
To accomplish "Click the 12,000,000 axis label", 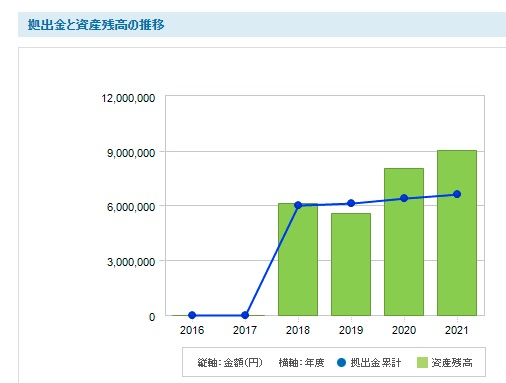I will [128, 98].
